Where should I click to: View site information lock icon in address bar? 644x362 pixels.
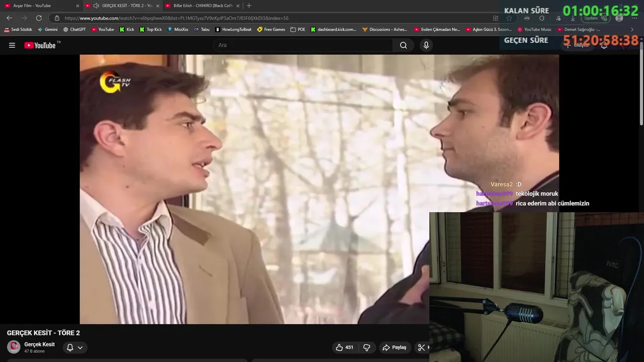point(57,18)
